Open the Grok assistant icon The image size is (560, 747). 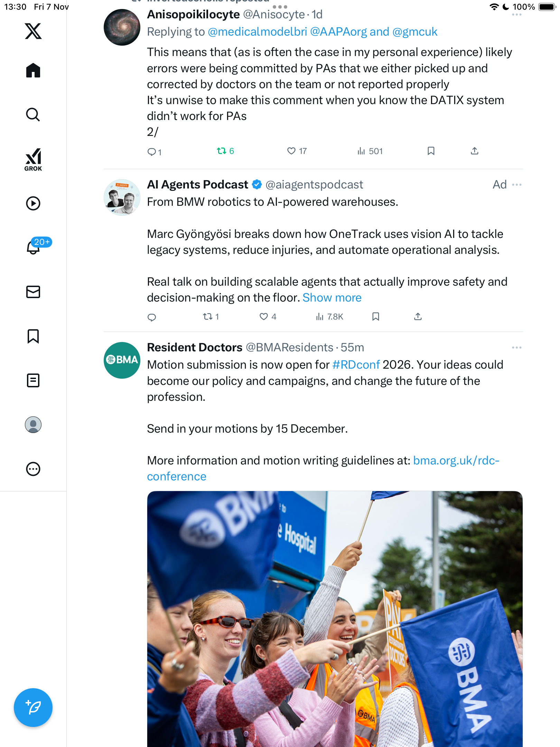click(x=33, y=159)
